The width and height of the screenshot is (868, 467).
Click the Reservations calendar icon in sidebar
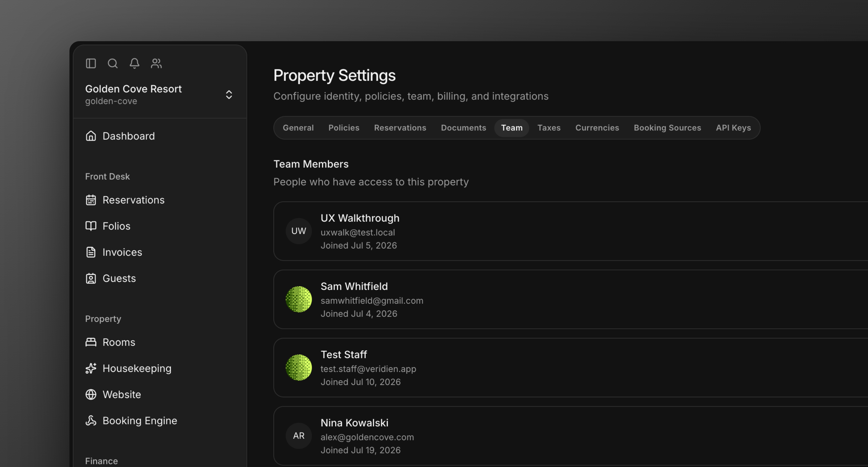pyautogui.click(x=91, y=200)
